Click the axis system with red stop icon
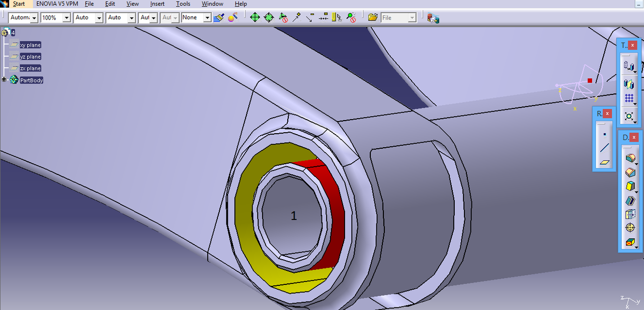Screen dimensions: 644x310 click(283, 18)
